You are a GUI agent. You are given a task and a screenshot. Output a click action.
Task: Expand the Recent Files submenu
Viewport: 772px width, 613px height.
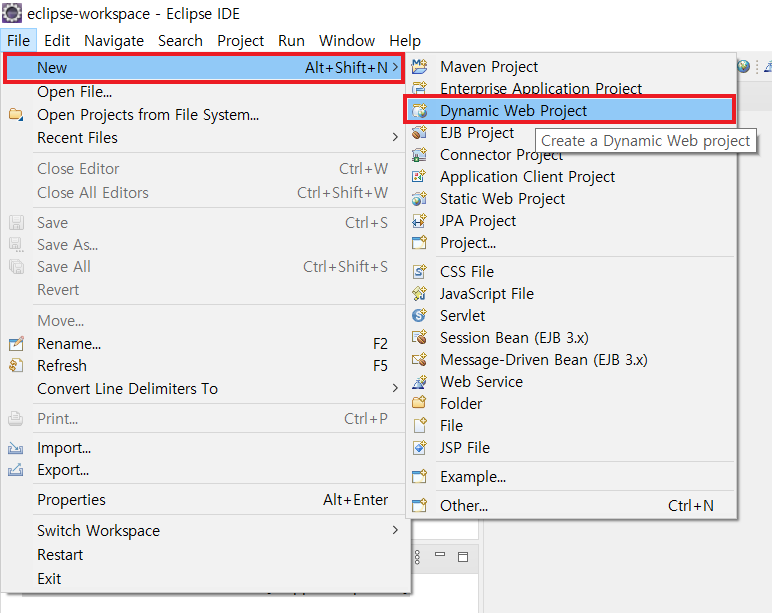[395, 137]
